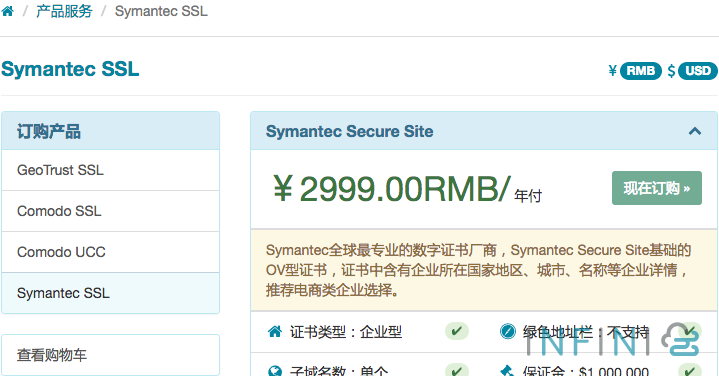Collapse the Symantec Secure Site panel
This screenshot has height=376, width=719.
tap(695, 131)
